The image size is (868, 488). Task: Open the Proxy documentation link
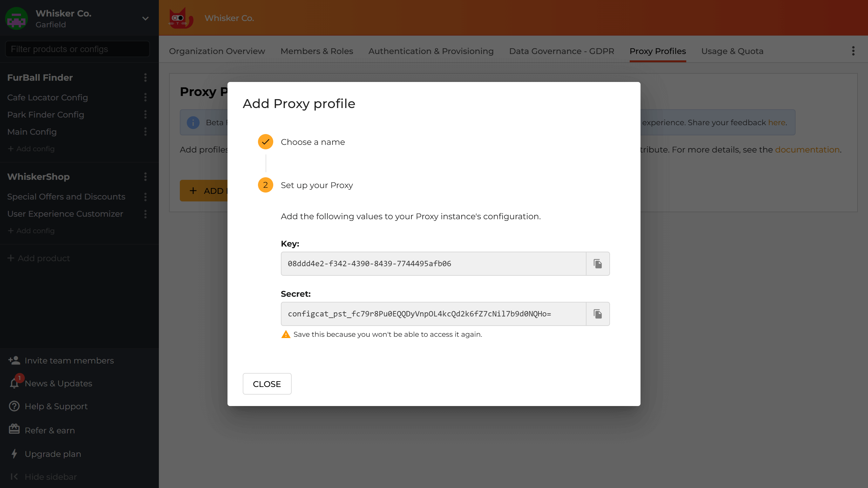pyautogui.click(x=807, y=150)
